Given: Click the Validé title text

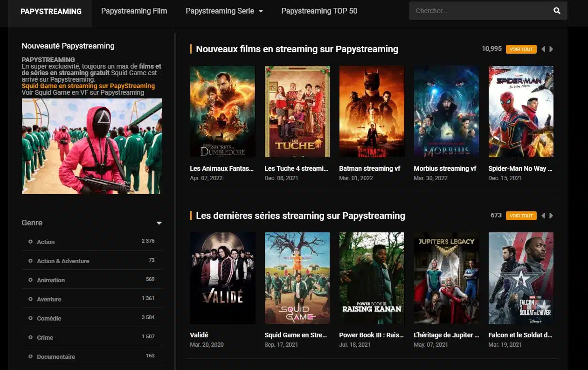Looking at the screenshot, I should point(199,335).
